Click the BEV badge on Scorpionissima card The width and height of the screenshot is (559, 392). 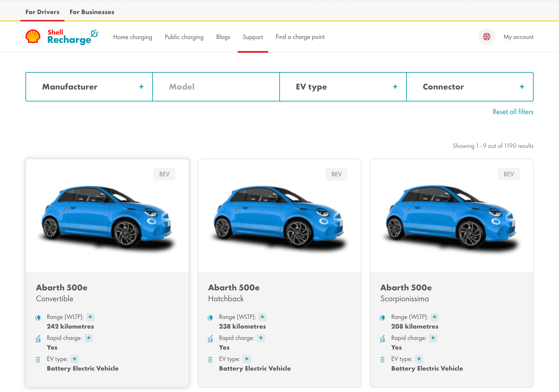[x=509, y=174]
